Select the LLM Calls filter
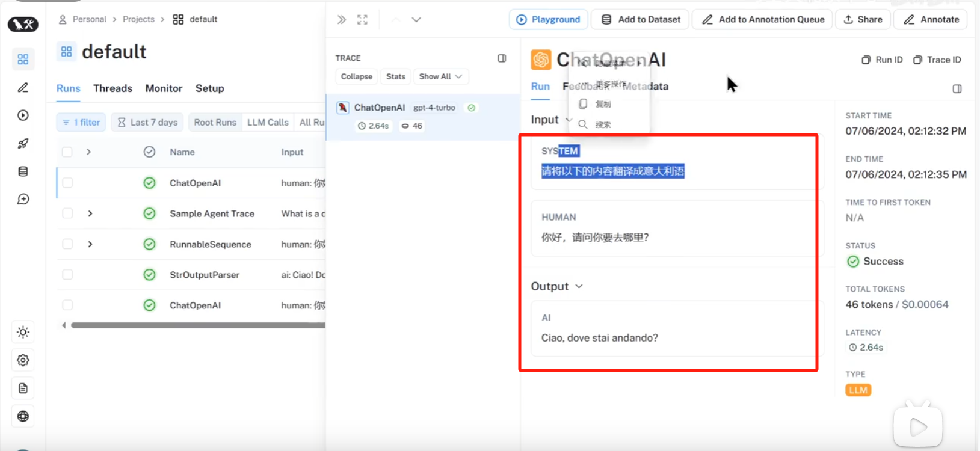Screen dimensions: 980x451 click(268, 123)
